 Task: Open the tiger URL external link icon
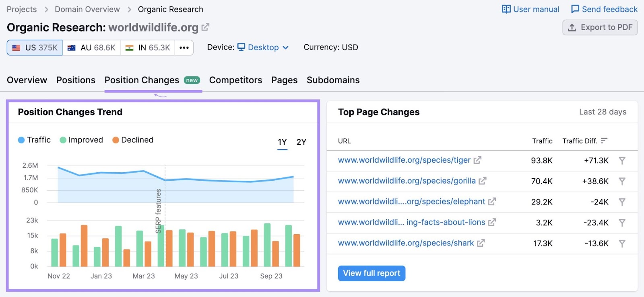click(477, 160)
